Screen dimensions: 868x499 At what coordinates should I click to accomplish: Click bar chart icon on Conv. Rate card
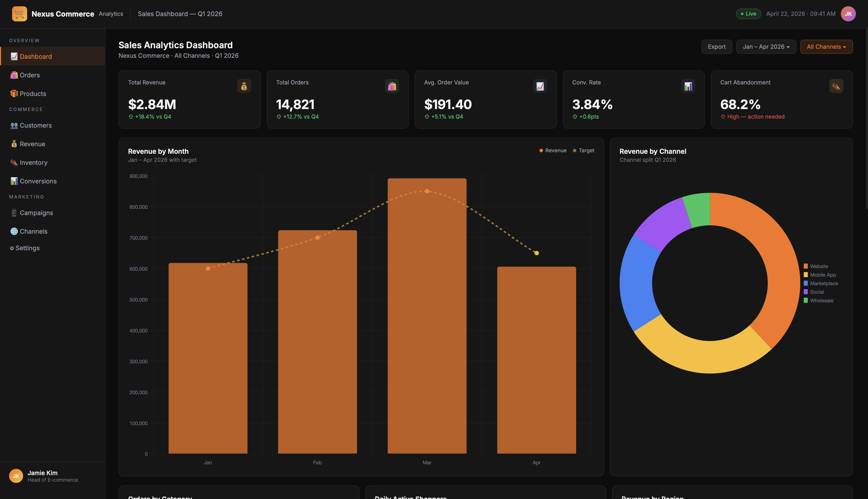point(688,86)
